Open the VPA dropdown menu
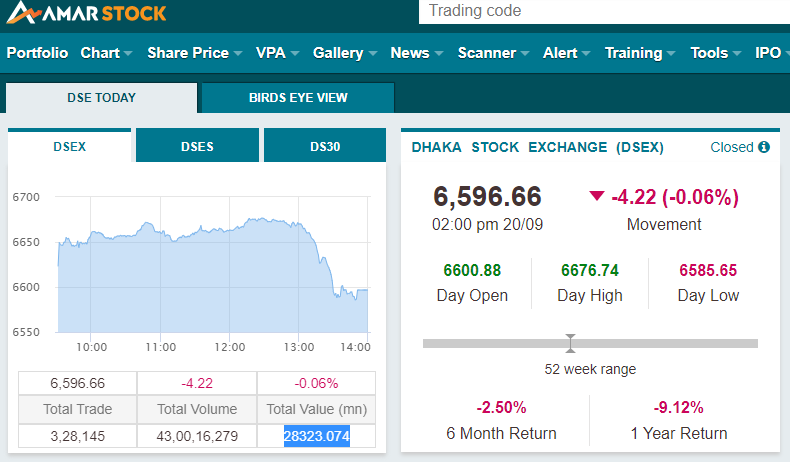The image size is (790, 462). [x=278, y=53]
